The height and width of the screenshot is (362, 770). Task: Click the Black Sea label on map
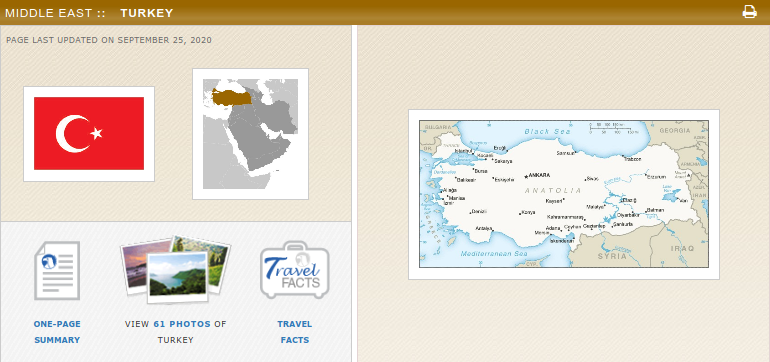(547, 132)
